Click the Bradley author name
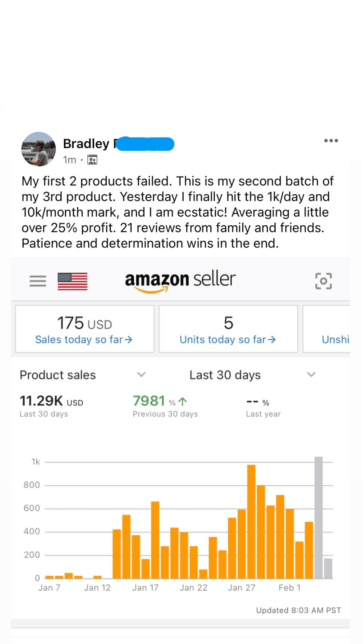 [x=86, y=144]
